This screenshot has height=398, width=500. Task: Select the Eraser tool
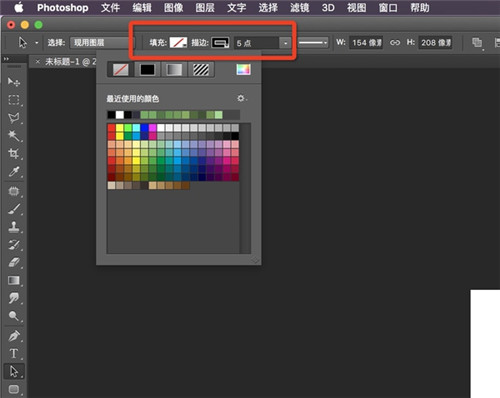coord(14,262)
